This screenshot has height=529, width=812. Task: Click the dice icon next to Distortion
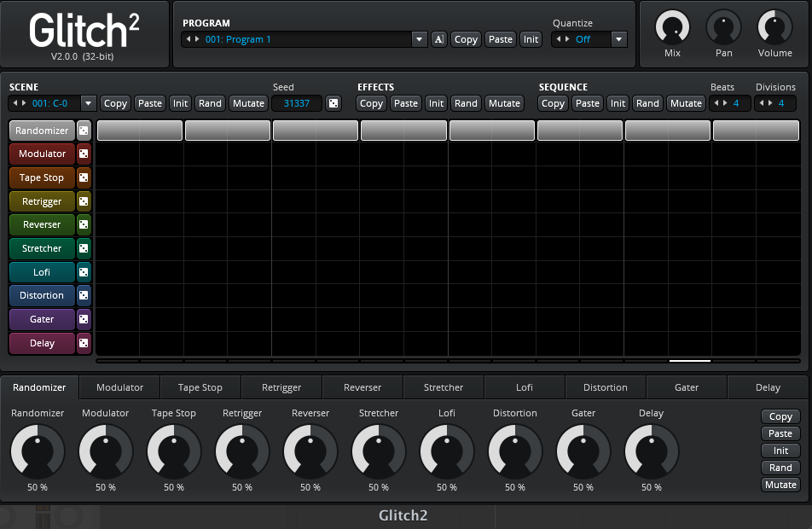tap(84, 295)
